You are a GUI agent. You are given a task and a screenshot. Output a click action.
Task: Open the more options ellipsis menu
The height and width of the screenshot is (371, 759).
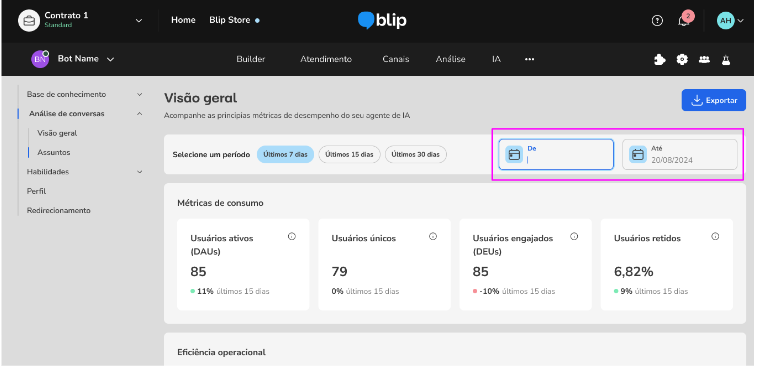click(530, 59)
